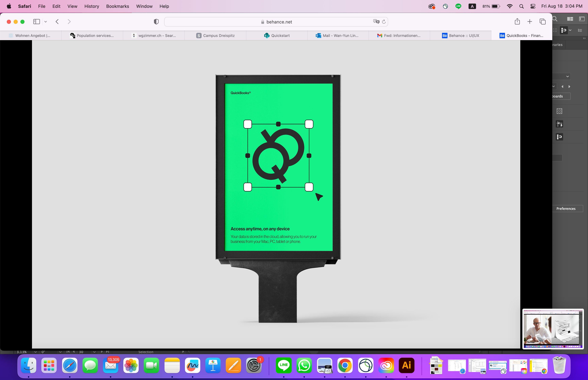Click the Share icon in Safari toolbar
Image resolution: width=588 pixels, height=380 pixels.
pyautogui.click(x=517, y=21)
